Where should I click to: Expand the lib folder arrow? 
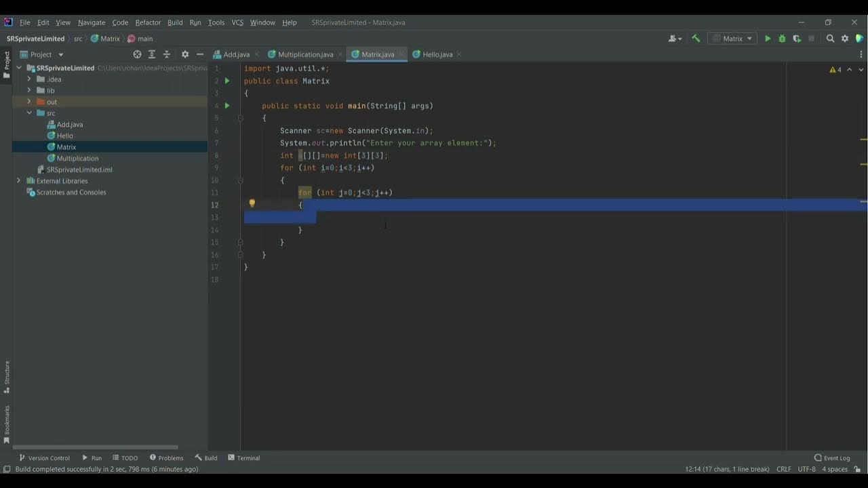tap(29, 90)
